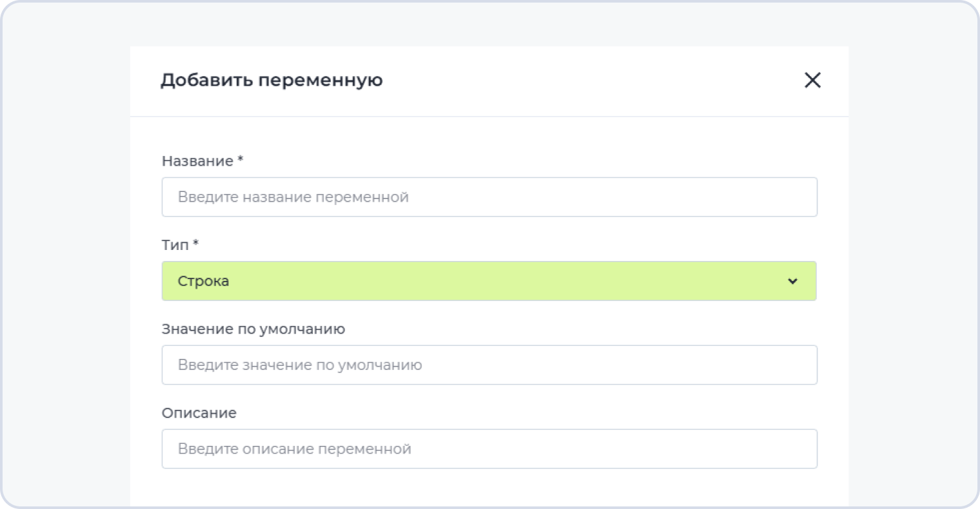Open the Тип dropdown showing Строка
The height and width of the screenshot is (509, 980).
489,281
